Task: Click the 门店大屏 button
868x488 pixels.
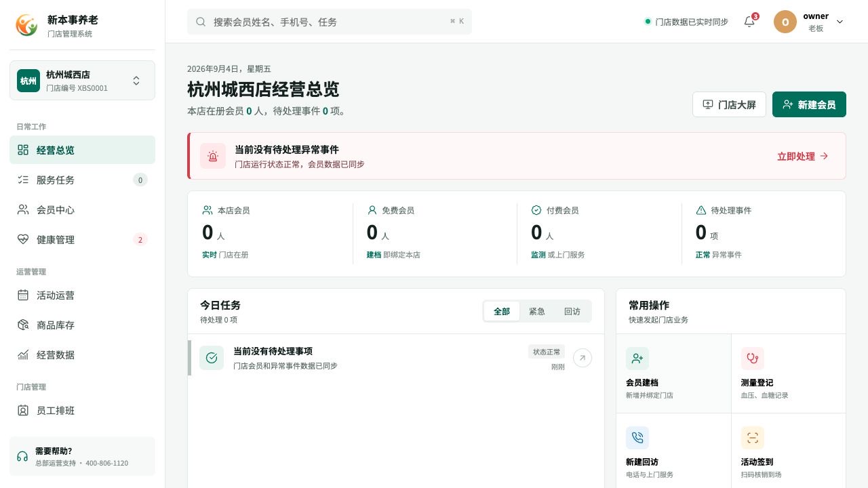Action: coord(729,104)
